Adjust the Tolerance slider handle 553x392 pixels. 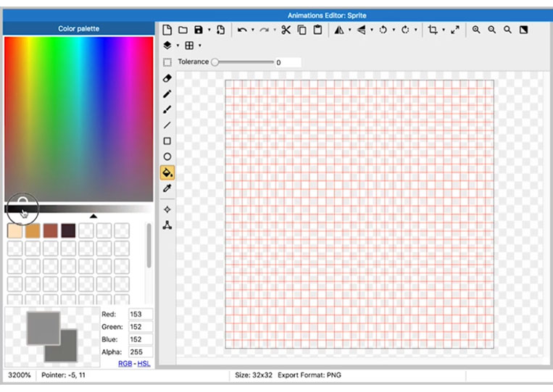pos(215,62)
